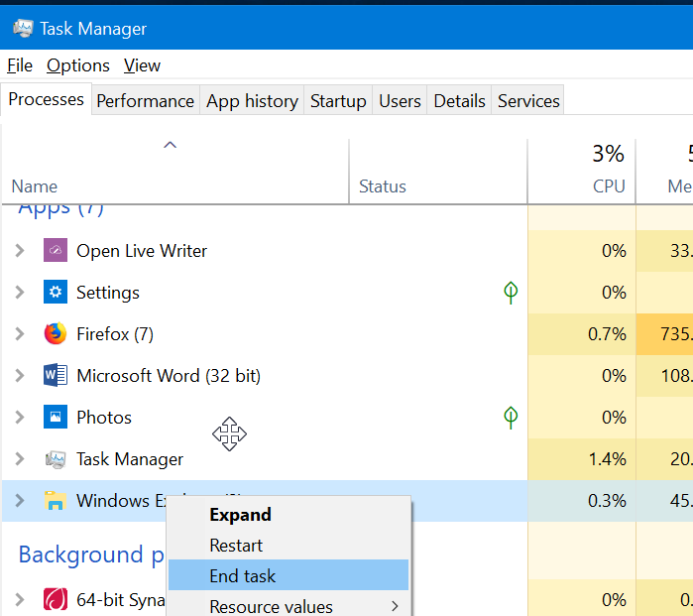The image size is (693, 616).
Task: Sort by the Name column header
Action: pyautogui.click(x=34, y=186)
